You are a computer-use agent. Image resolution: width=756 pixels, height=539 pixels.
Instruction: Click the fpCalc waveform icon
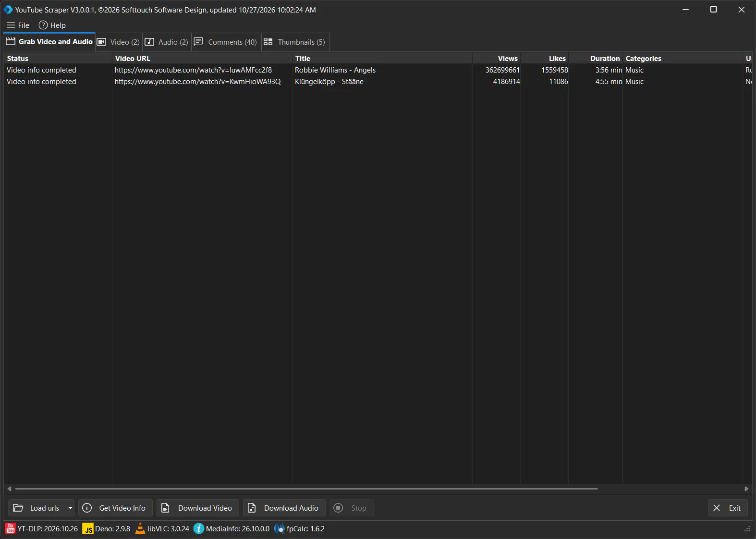(x=280, y=528)
